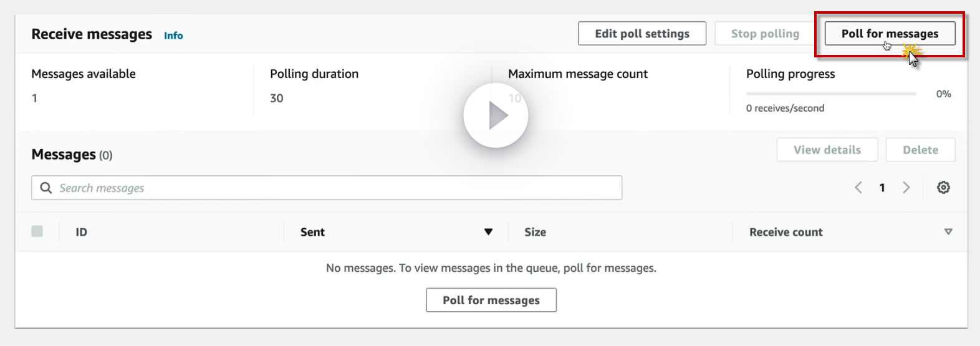Click the Size column header

535,232
